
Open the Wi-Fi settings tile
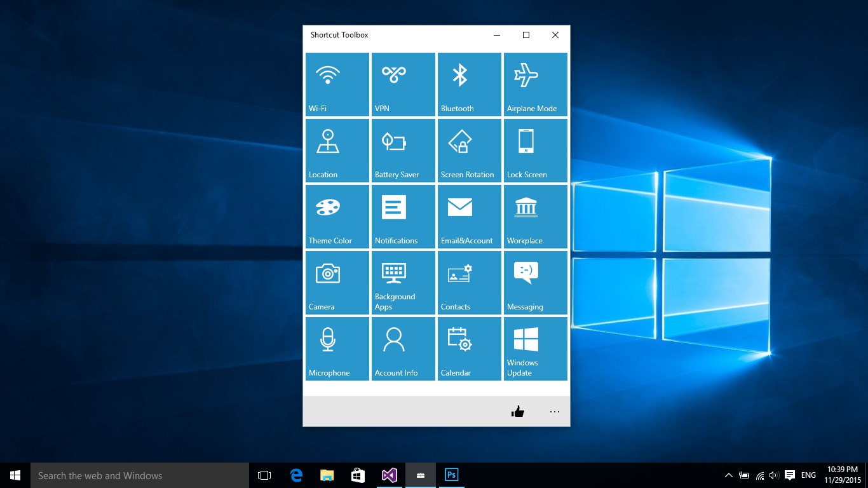(337, 85)
